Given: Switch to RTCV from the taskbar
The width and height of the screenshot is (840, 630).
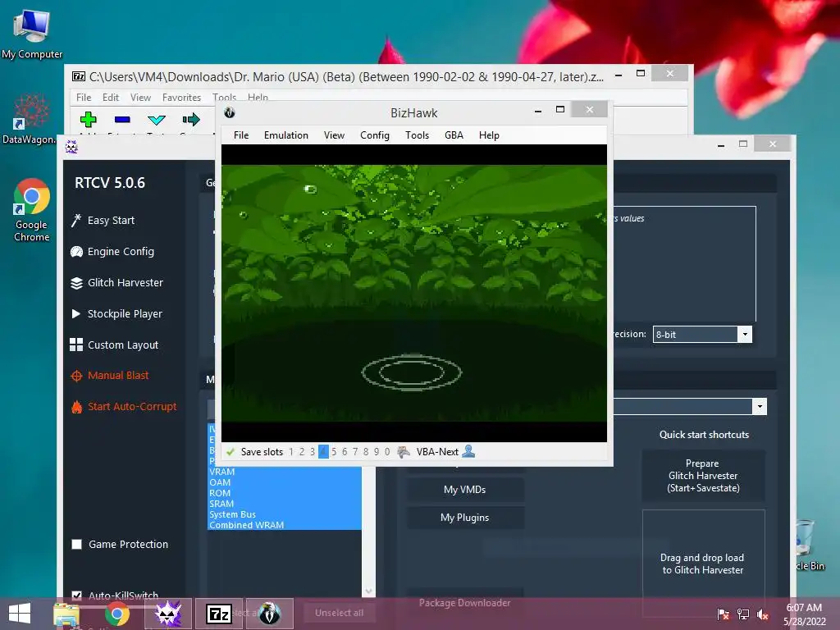Looking at the screenshot, I should (167, 614).
